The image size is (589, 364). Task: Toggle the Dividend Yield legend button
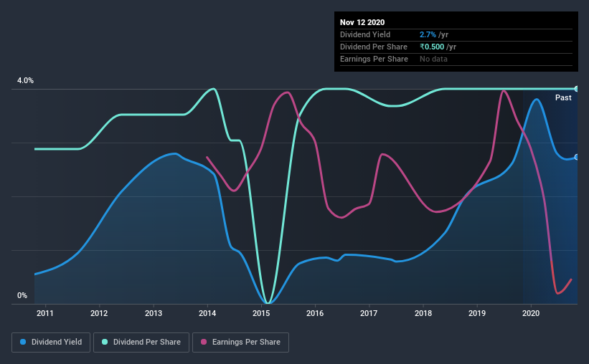[x=51, y=343]
